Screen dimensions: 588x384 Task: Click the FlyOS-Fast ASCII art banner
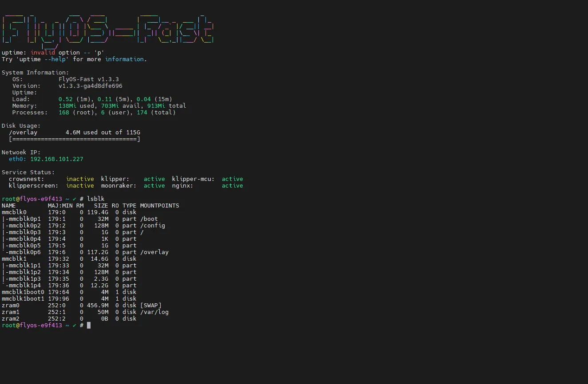[108, 29]
